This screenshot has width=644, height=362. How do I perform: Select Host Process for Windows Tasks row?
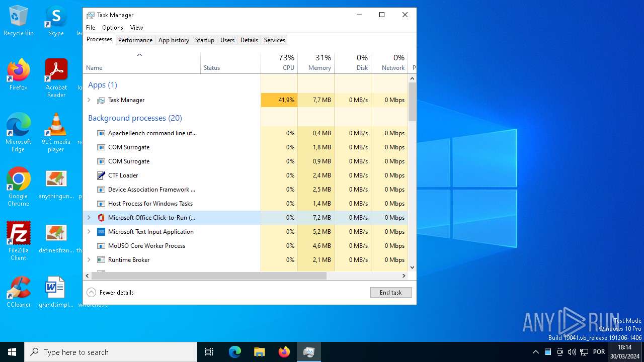(246, 204)
